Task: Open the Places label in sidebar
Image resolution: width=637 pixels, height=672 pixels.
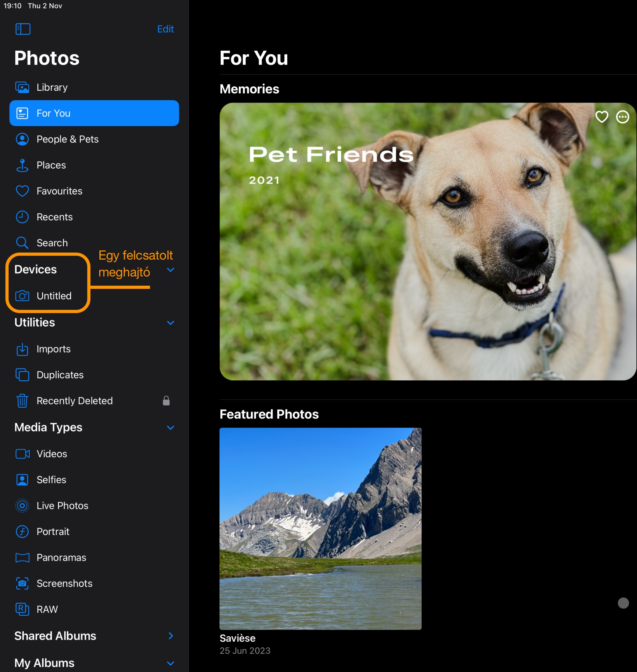Action: tap(51, 165)
